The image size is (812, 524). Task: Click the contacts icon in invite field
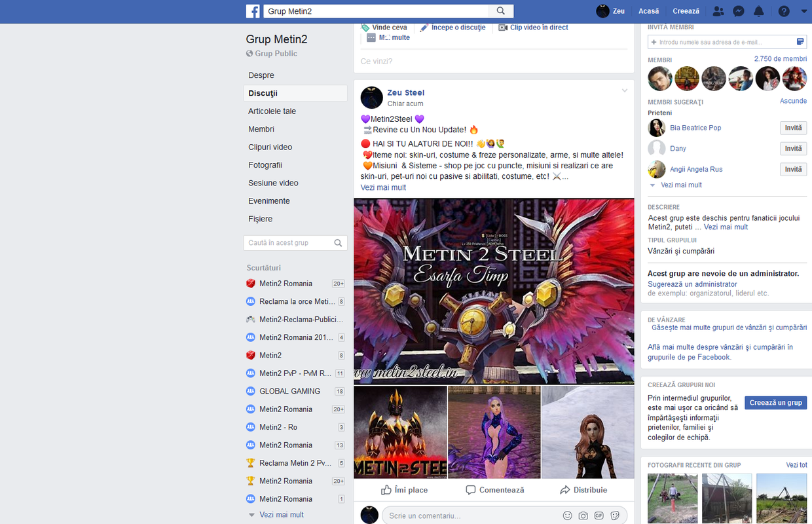[x=800, y=42]
